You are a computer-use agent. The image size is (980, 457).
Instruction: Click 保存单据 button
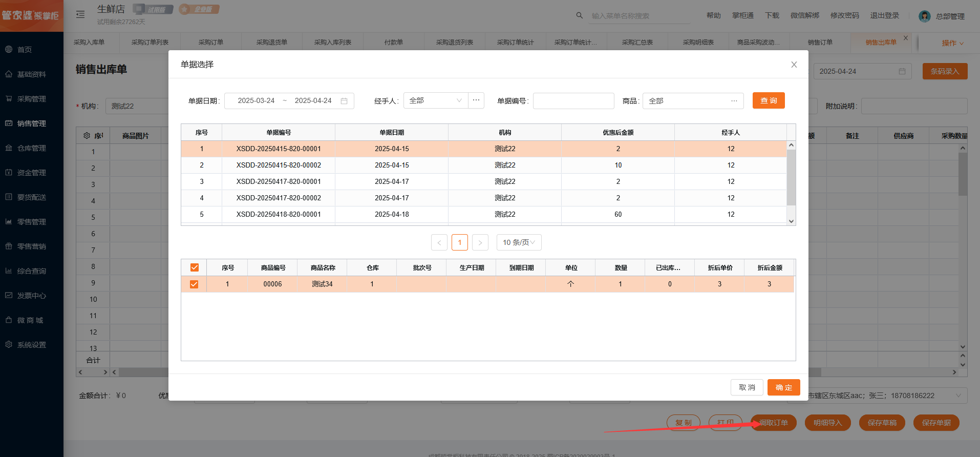tap(936, 423)
